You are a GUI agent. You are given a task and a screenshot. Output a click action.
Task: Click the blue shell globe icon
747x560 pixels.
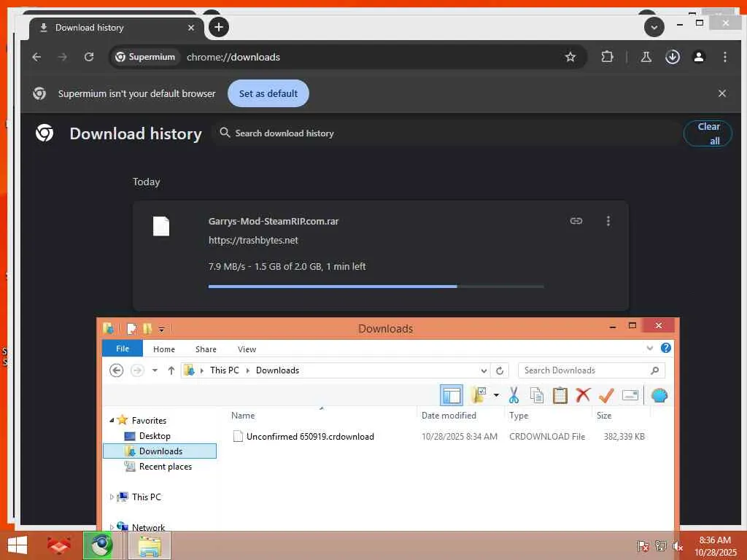click(x=659, y=395)
